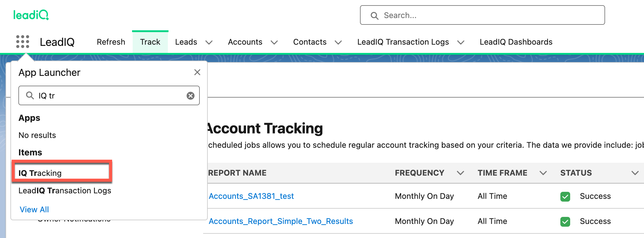Image resolution: width=644 pixels, height=238 pixels.
Task: Click the success check for Accounts_Report_Simple_Two_Results
Action: 565,221
